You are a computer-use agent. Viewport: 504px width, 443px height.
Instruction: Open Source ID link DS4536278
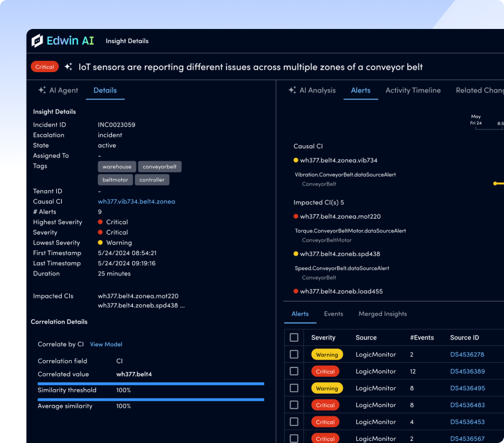467,354
